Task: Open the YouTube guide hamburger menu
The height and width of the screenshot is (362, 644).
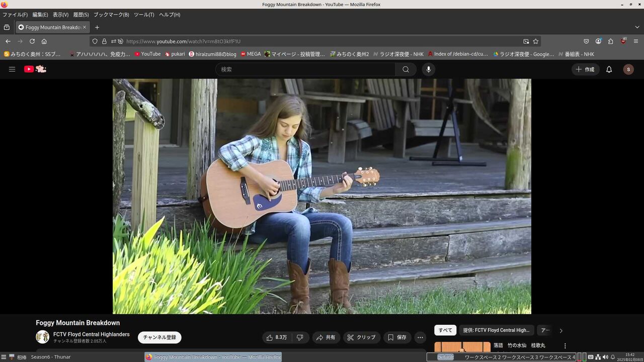Action: pos(12,69)
